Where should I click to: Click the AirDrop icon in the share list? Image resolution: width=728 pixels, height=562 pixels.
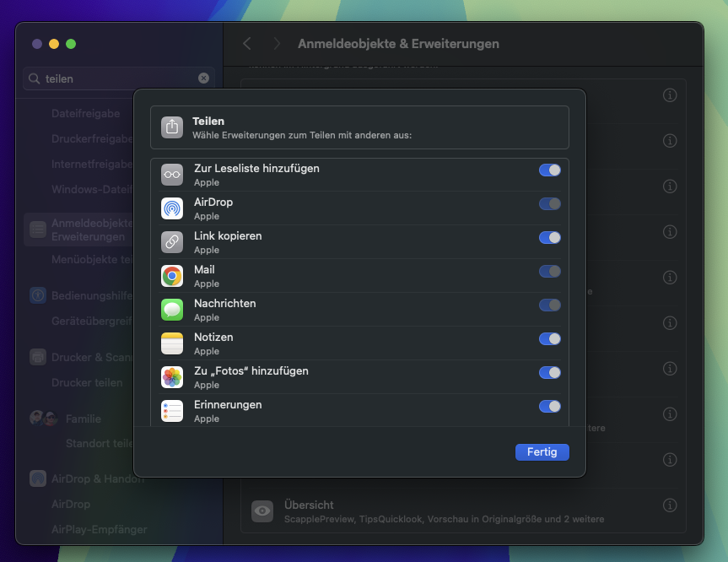tap(172, 208)
